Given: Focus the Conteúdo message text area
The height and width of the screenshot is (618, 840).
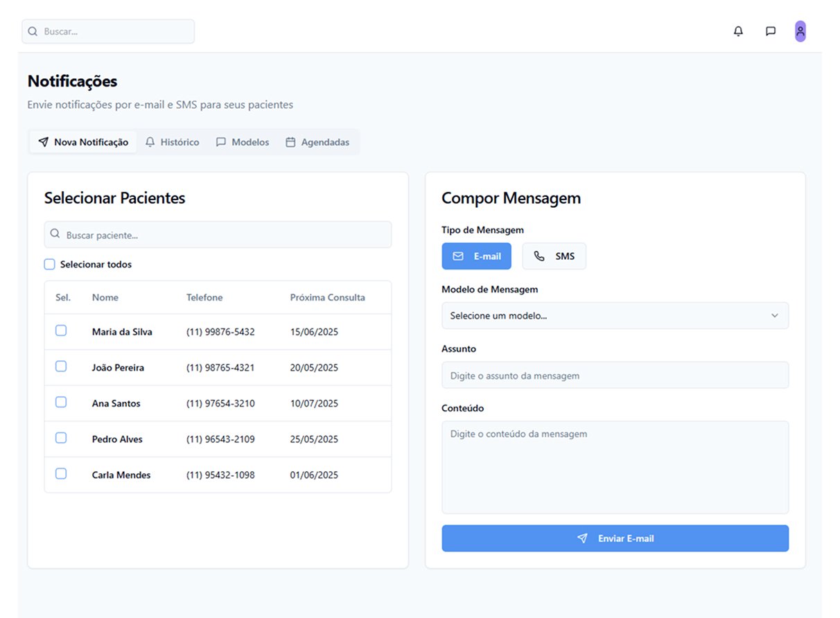Looking at the screenshot, I should pyautogui.click(x=614, y=467).
